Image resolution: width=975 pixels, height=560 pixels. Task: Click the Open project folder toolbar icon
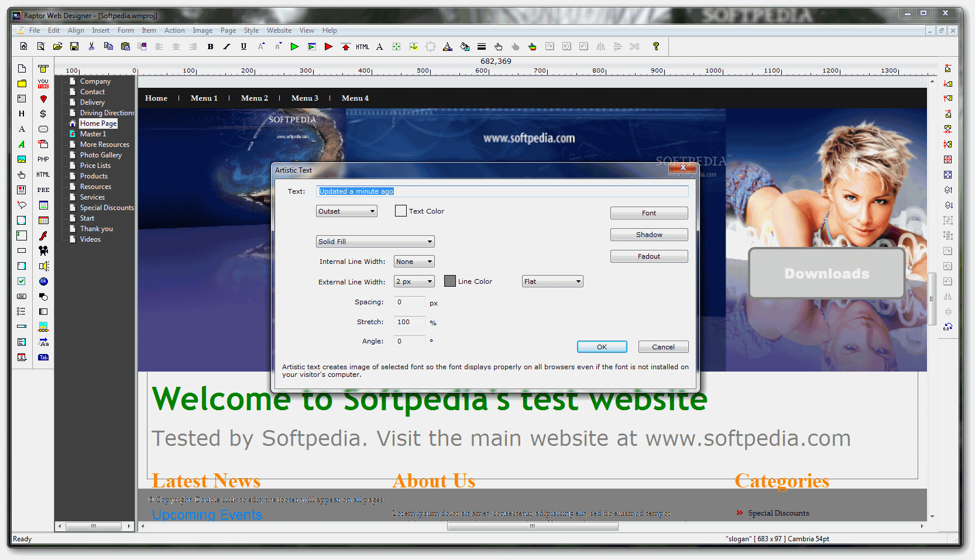click(57, 46)
